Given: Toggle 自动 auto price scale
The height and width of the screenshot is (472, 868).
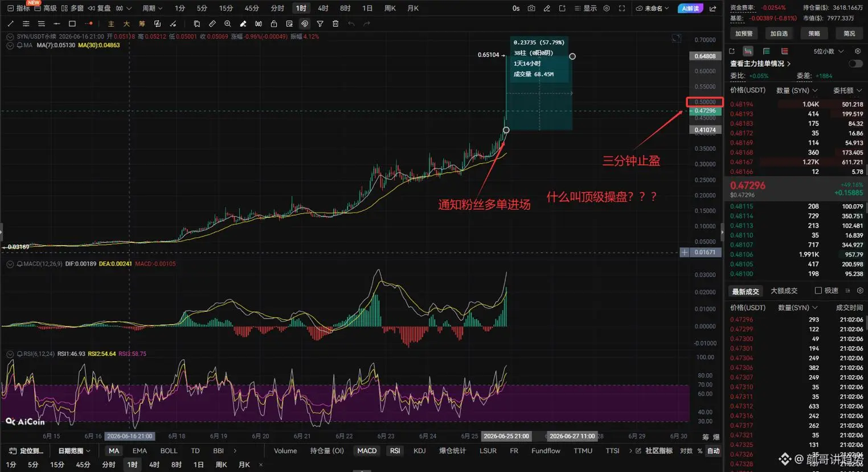Looking at the screenshot, I should pyautogui.click(x=714, y=451).
